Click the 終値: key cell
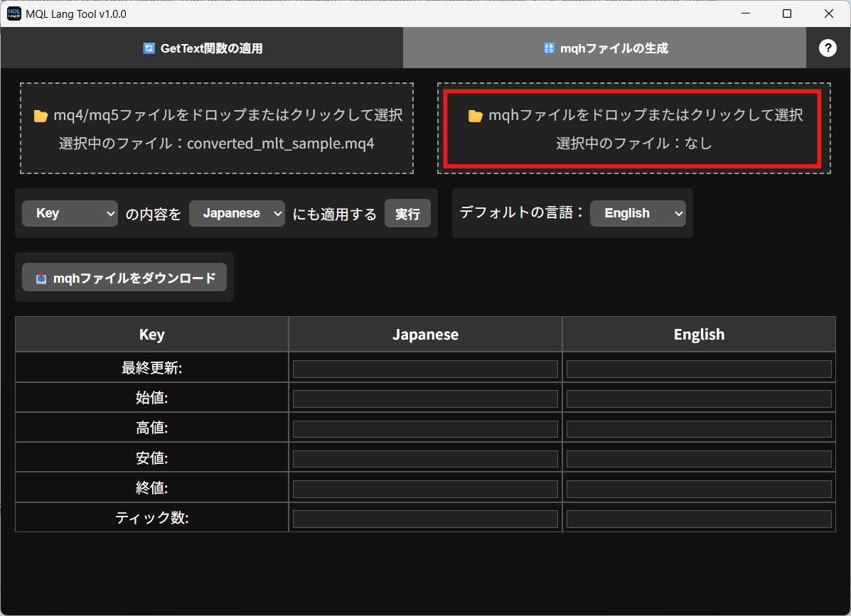The image size is (851, 616). (152, 487)
